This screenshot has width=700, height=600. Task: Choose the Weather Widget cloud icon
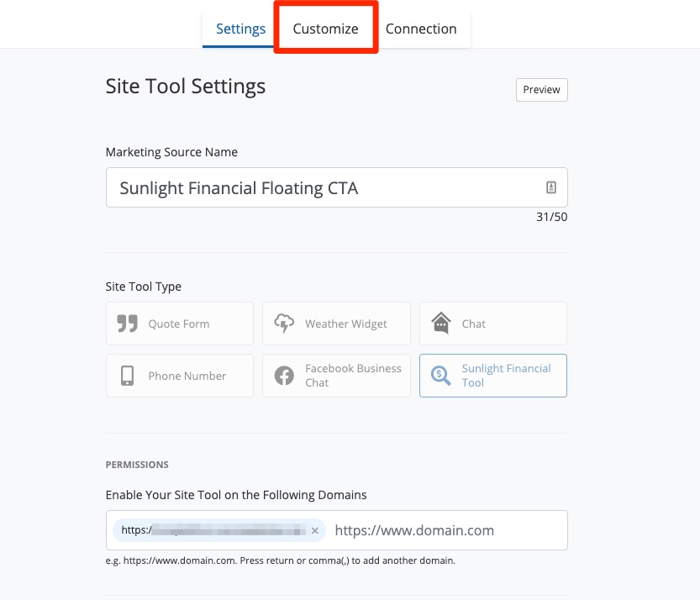pyautogui.click(x=284, y=324)
